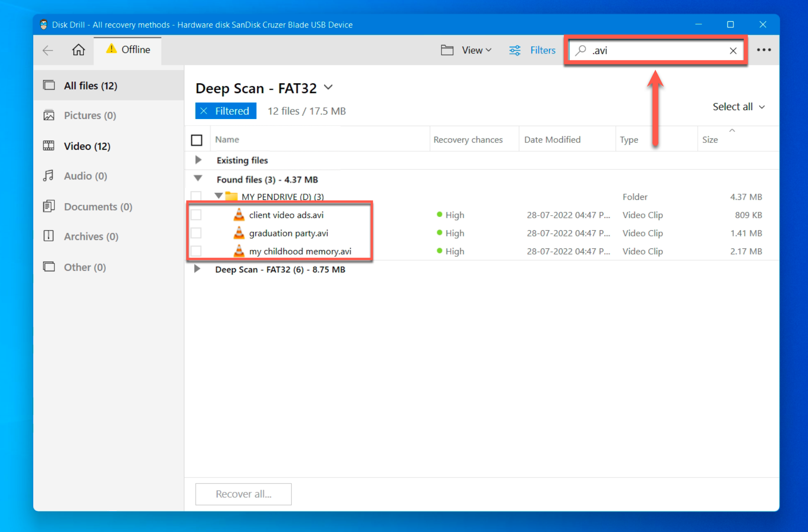Select the Pictures (0) category

(x=109, y=116)
